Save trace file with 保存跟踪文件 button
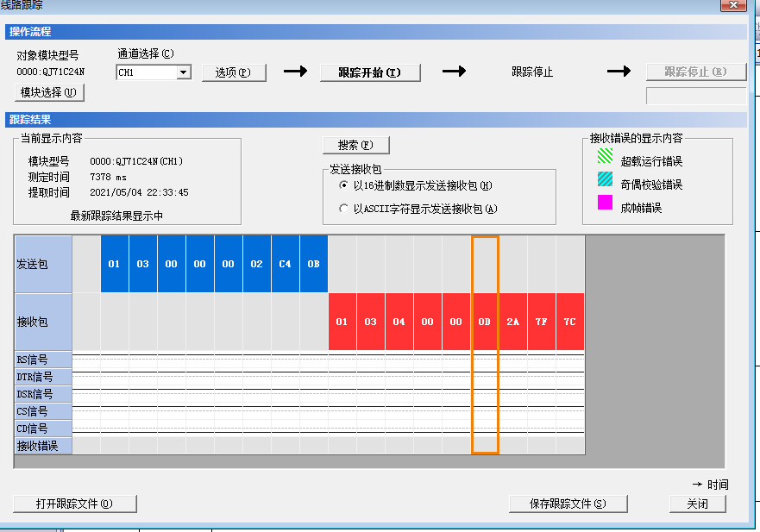 [x=567, y=504]
